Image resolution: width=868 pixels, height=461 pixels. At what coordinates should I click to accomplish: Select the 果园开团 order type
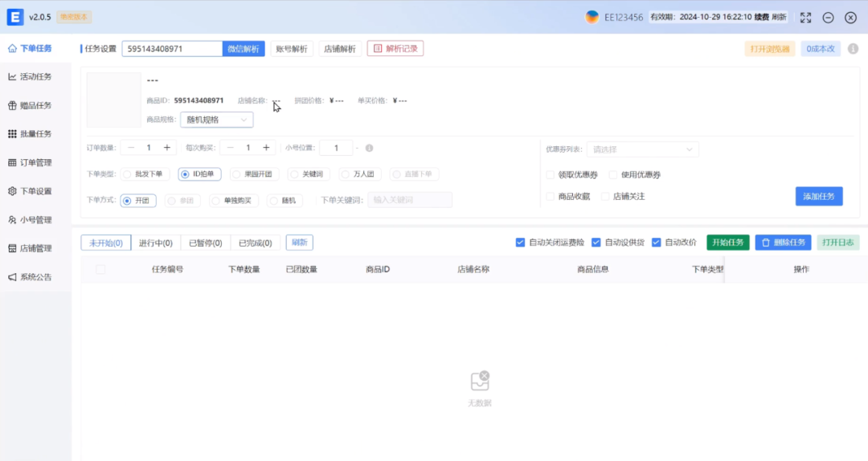click(253, 173)
